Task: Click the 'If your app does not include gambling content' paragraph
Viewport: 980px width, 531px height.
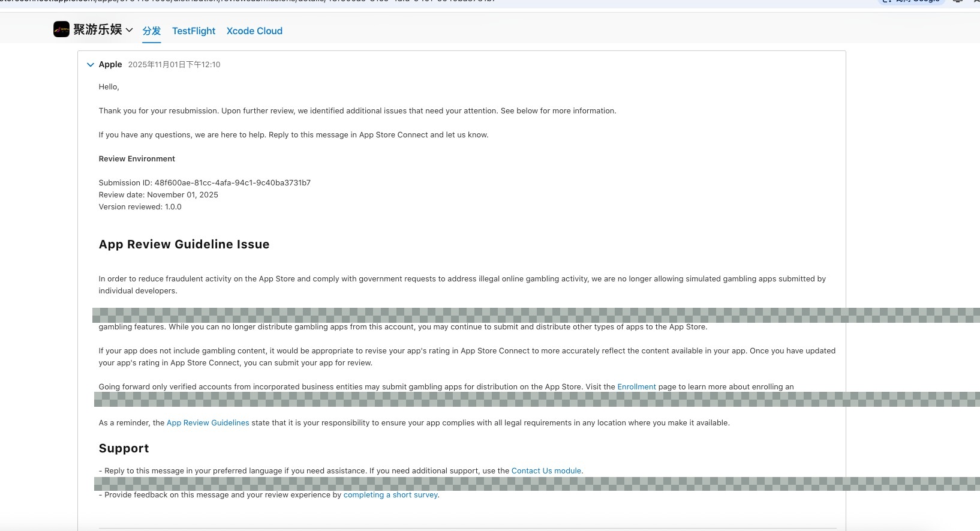Action: click(467, 357)
